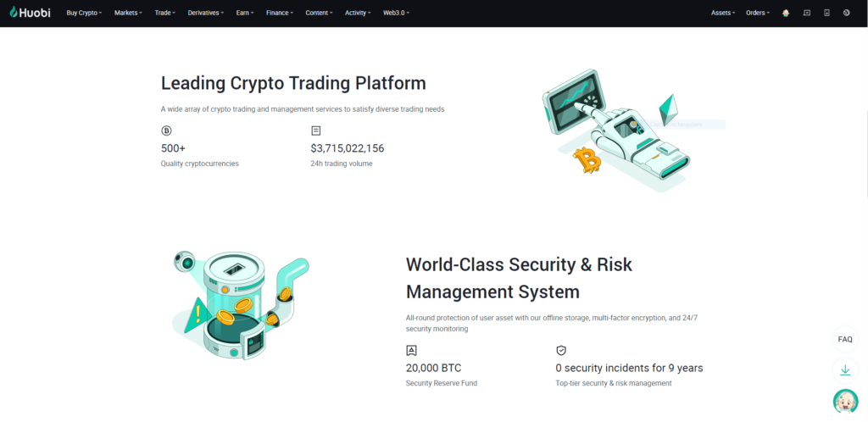Viewport: 868px width, 422px height.
Task: Open the Earn menu
Action: pyautogui.click(x=245, y=13)
